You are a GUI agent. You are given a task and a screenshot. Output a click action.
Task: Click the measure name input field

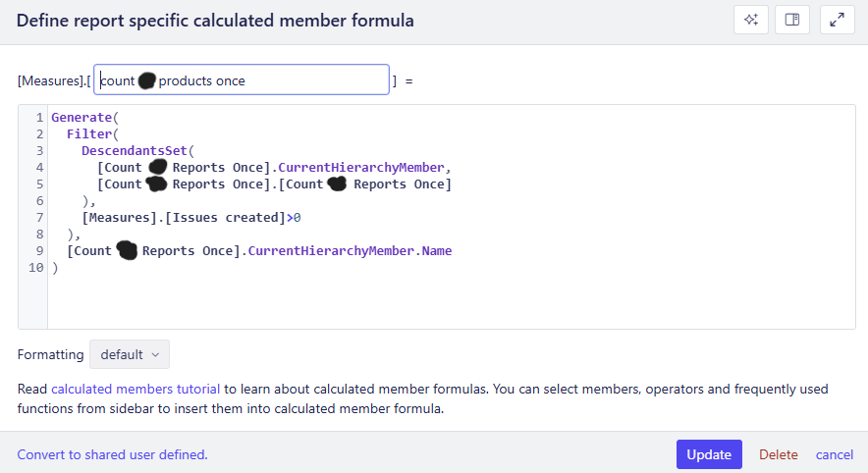coord(242,79)
